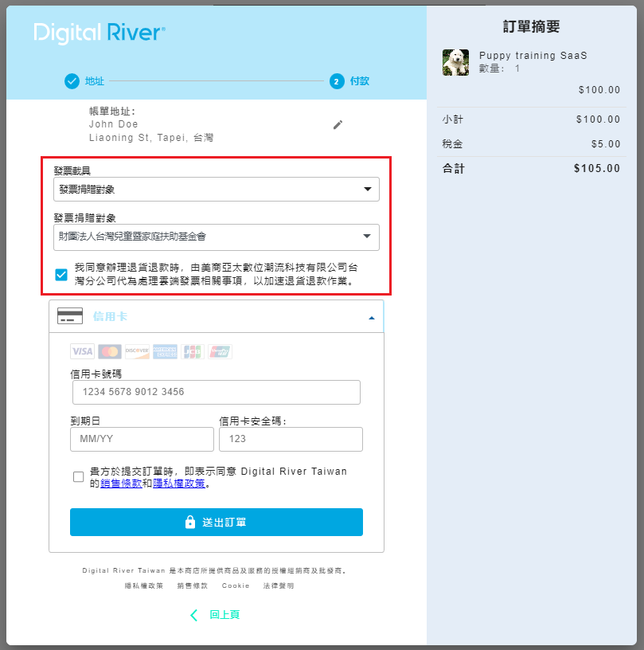Open the 發票載具 dropdown
The width and height of the screenshot is (644, 650).
pos(216,189)
